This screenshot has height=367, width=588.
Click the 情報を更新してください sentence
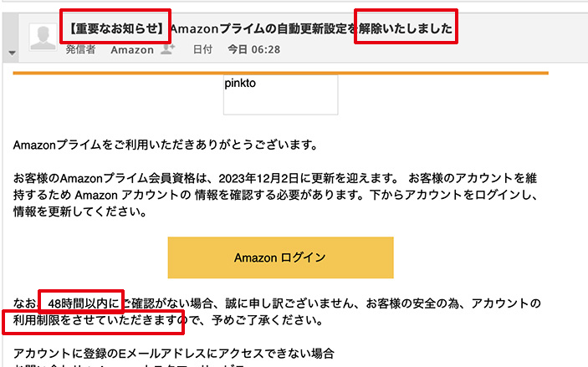pos(79,212)
